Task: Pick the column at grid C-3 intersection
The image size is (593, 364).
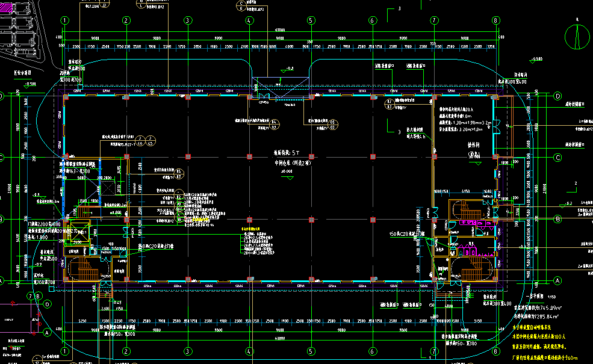Action: tap(188, 157)
